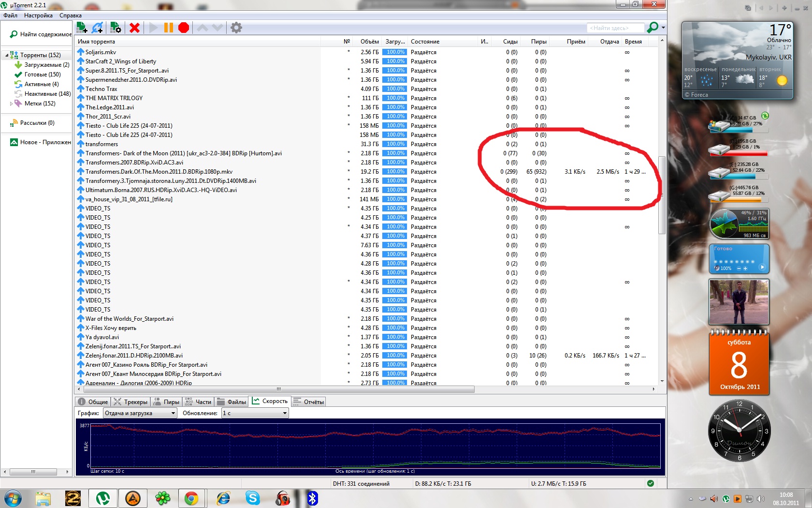Collapse the Торренты (152) tree node
Image resolution: width=812 pixels, height=508 pixels.
point(6,55)
